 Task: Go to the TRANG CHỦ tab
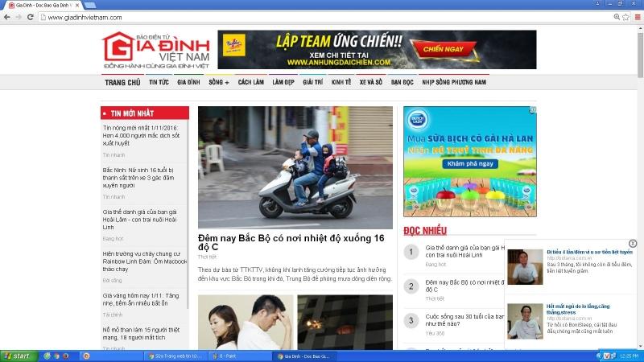click(x=122, y=82)
